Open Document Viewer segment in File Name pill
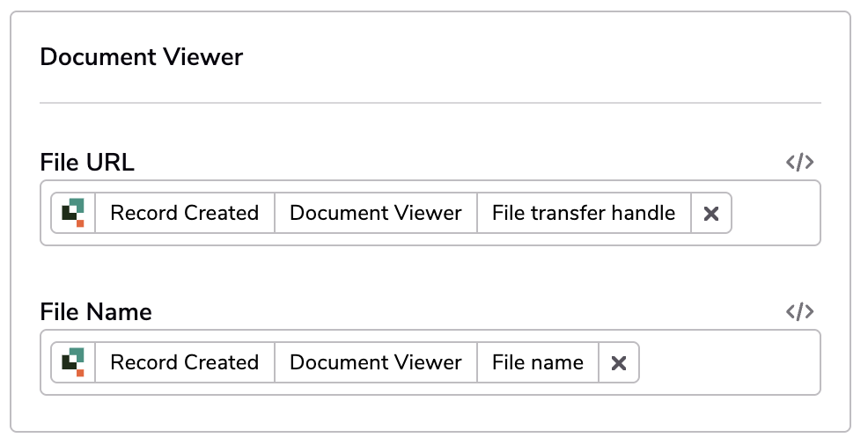Image resolution: width=868 pixels, height=445 pixels. click(376, 362)
